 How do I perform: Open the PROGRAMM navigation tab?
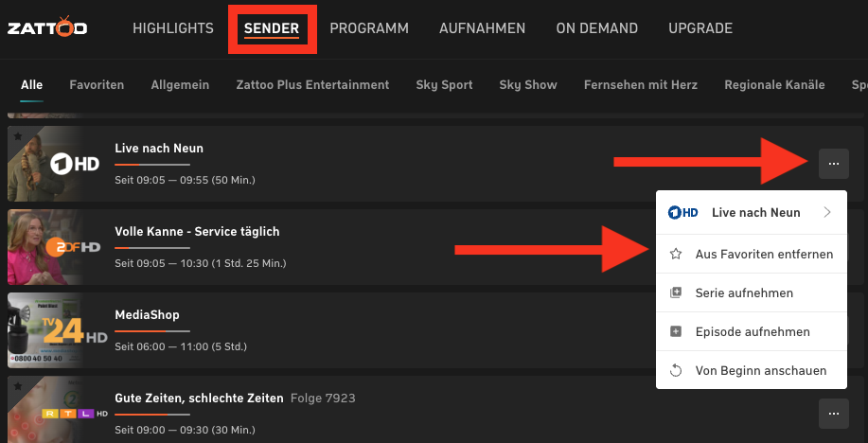click(x=369, y=28)
